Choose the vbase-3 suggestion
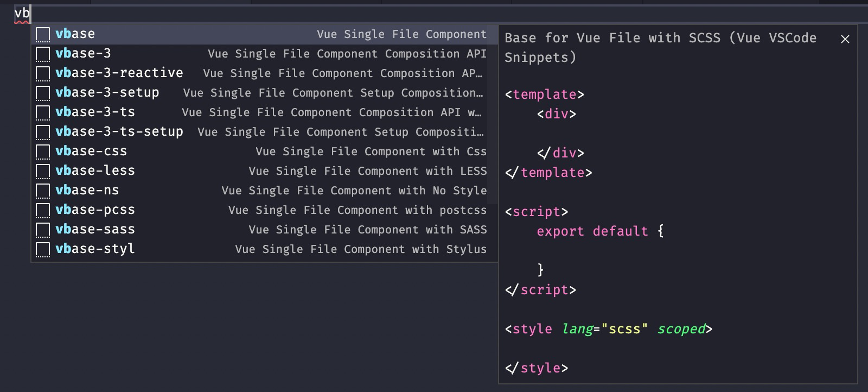The width and height of the screenshot is (868, 392). [x=264, y=54]
